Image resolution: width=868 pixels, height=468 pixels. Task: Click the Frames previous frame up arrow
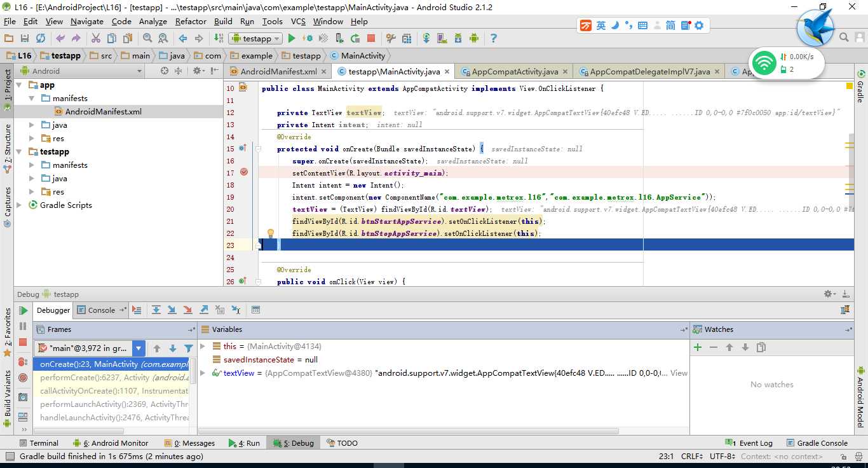coord(157,348)
